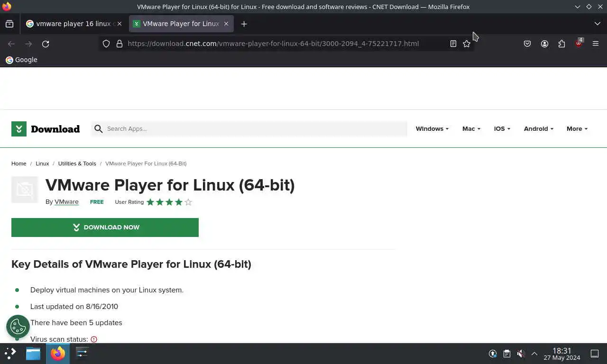Toggle reader view
This screenshot has height=364, width=607.
pos(453,44)
